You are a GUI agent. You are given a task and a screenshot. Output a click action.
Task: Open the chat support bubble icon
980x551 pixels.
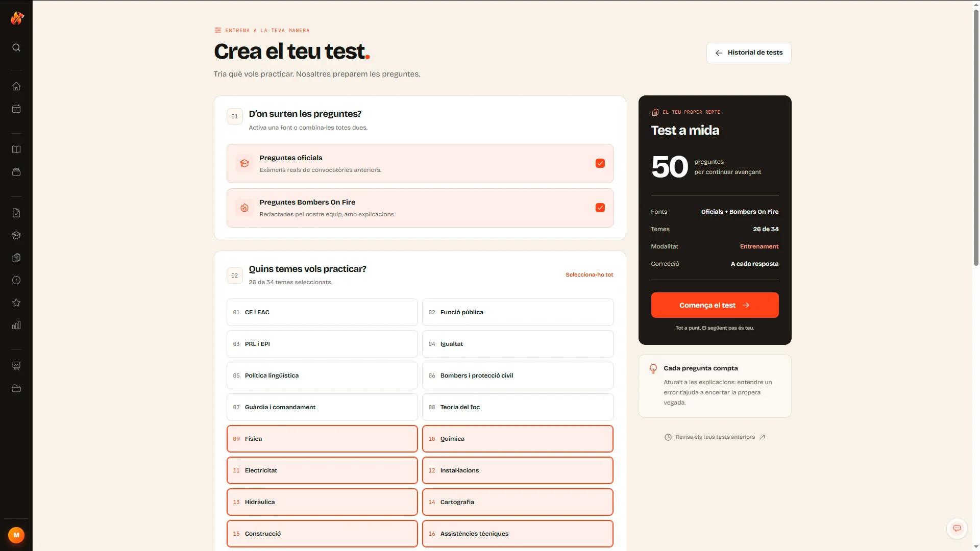click(957, 529)
